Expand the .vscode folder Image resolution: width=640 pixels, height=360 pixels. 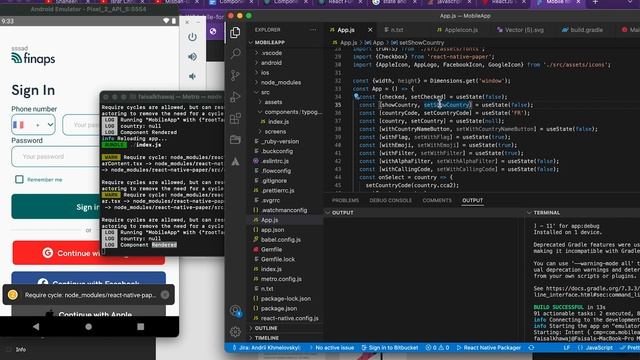click(271, 53)
